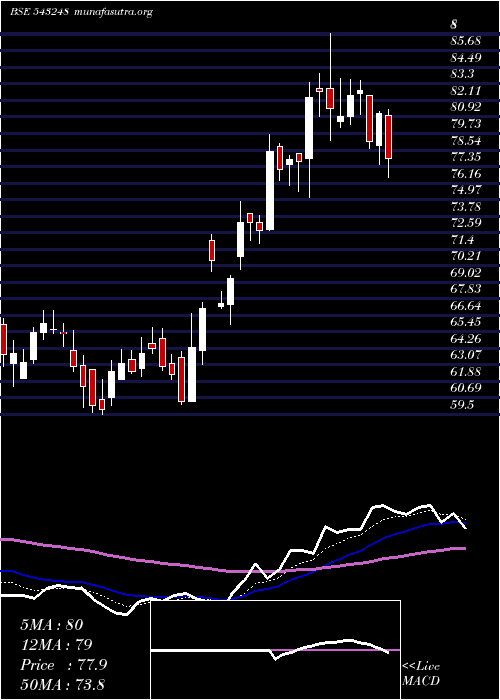Click the Live MACD label
Viewport: 500px width, 700px height.
(421, 674)
